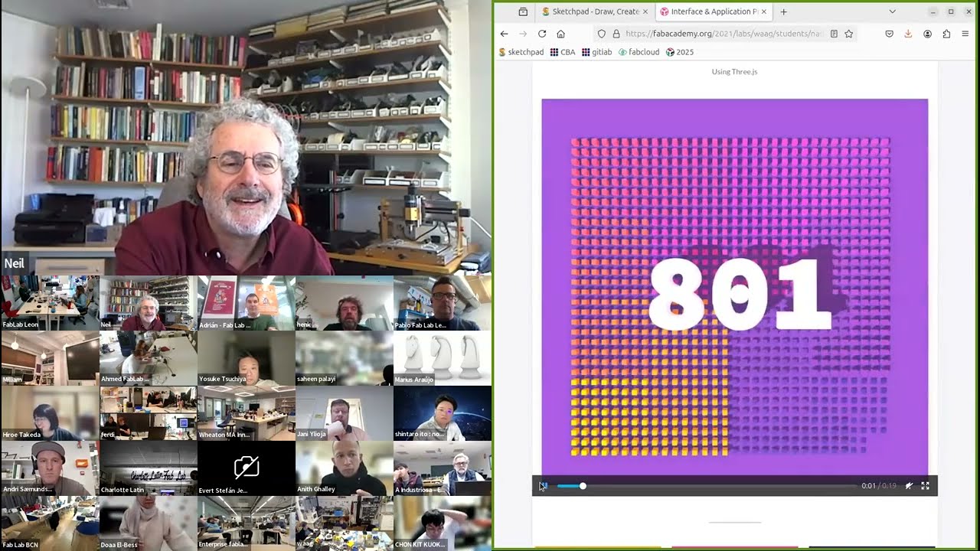Image resolution: width=980 pixels, height=551 pixels.
Task: Select the Anith Ghalley video tile
Action: 344,468
